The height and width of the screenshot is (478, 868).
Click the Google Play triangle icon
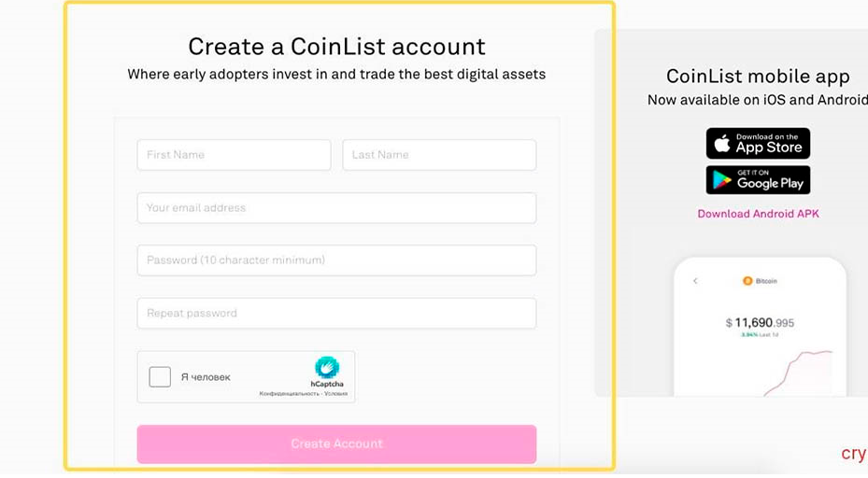click(x=721, y=180)
